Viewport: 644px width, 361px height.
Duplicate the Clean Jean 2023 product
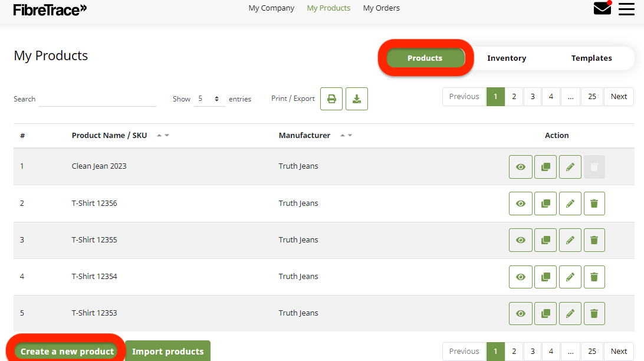click(x=546, y=167)
